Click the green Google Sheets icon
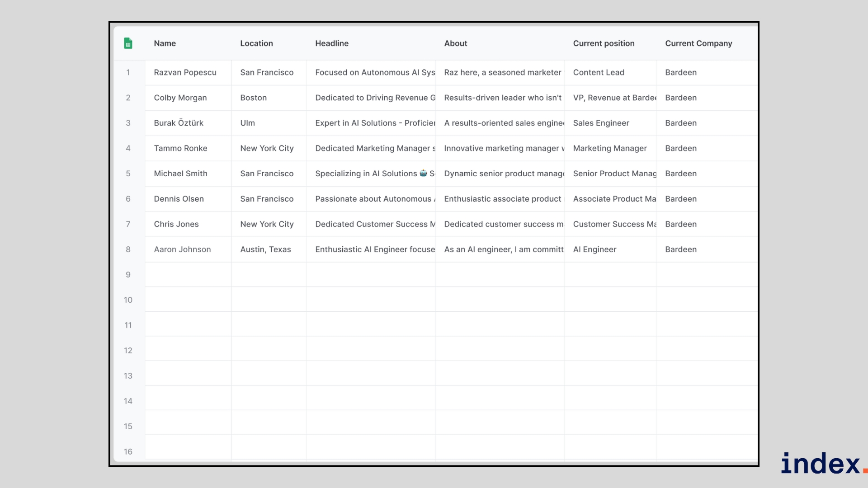 point(128,43)
